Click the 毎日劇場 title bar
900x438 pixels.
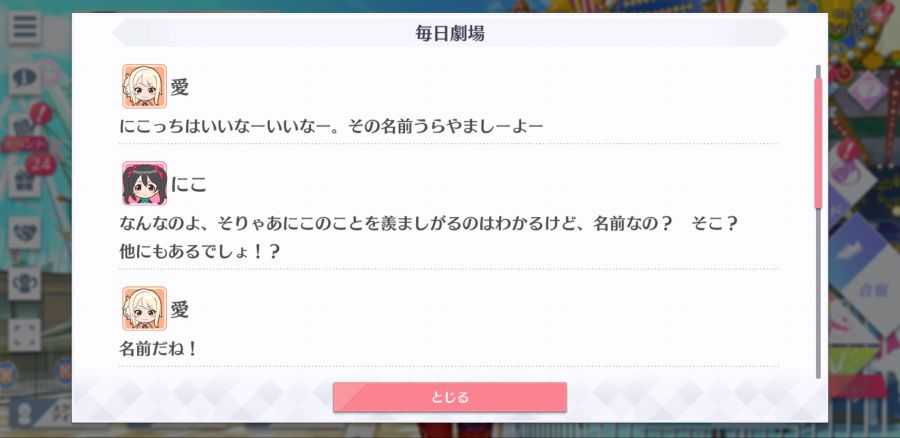pyautogui.click(x=450, y=33)
